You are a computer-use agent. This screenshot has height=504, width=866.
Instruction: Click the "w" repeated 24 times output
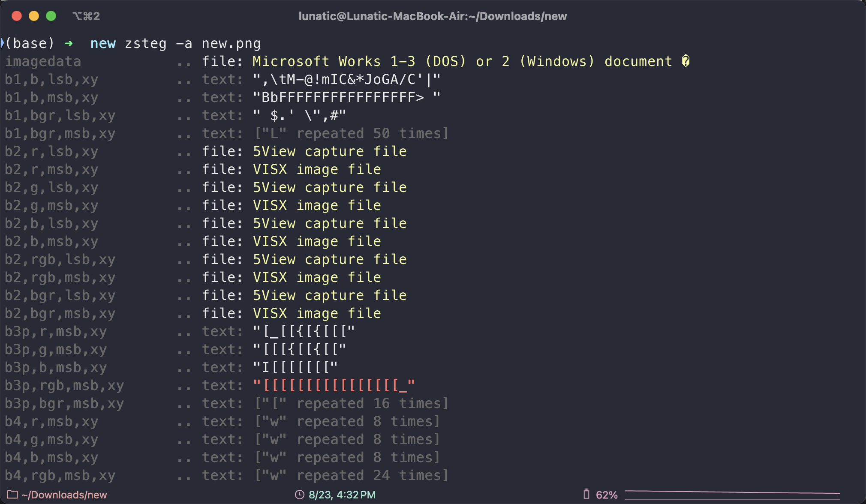click(352, 475)
